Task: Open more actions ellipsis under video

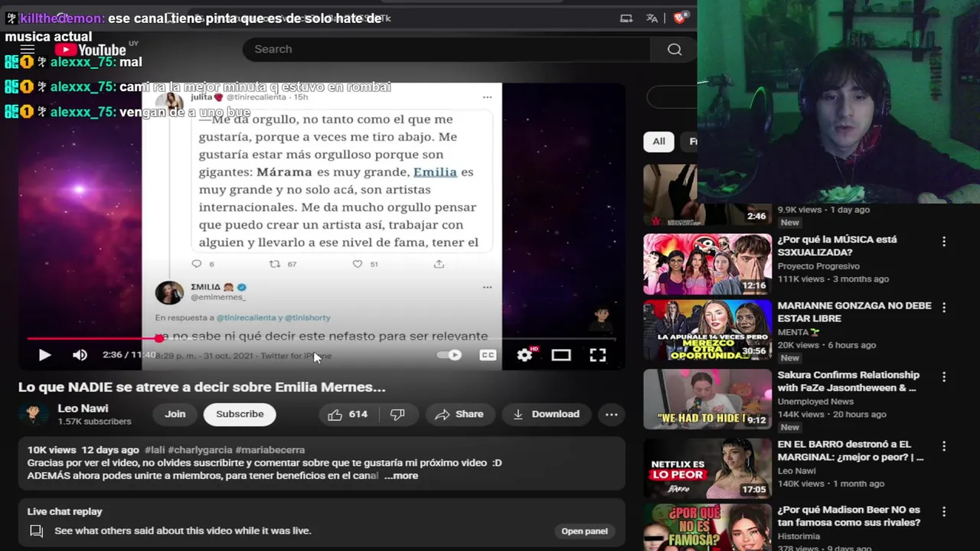Action: pyautogui.click(x=611, y=414)
